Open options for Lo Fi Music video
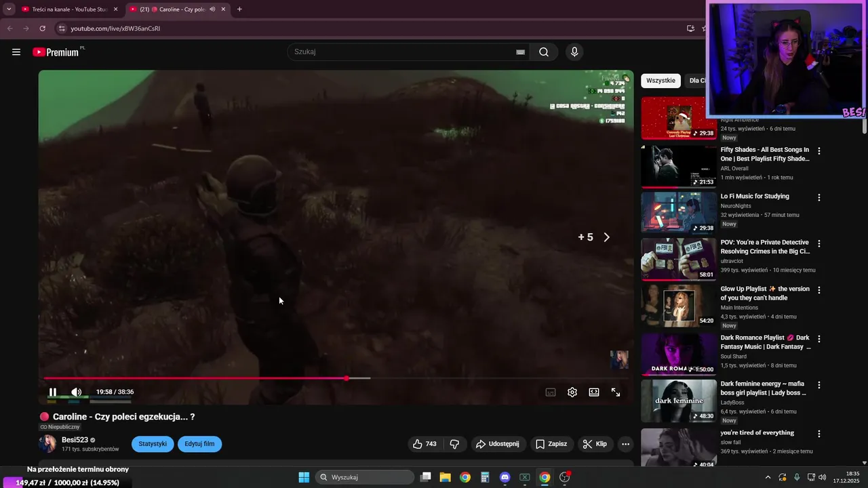Image resolution: width=868 pixels, height=488 pixels. coord(819,197)
